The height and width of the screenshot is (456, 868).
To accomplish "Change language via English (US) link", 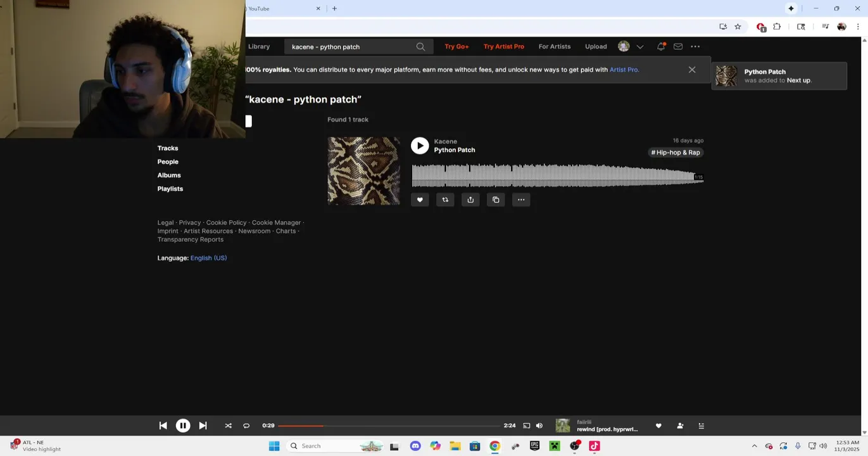I will point(208,258).
